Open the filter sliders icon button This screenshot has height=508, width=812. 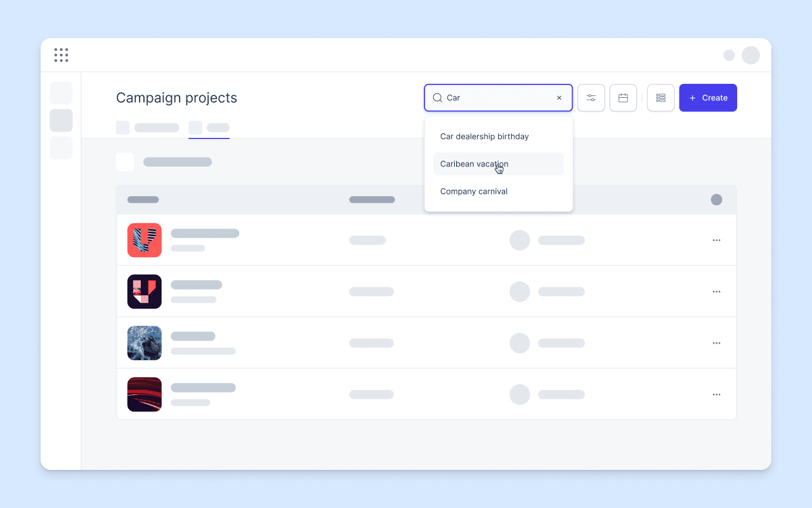coord(591,98)
